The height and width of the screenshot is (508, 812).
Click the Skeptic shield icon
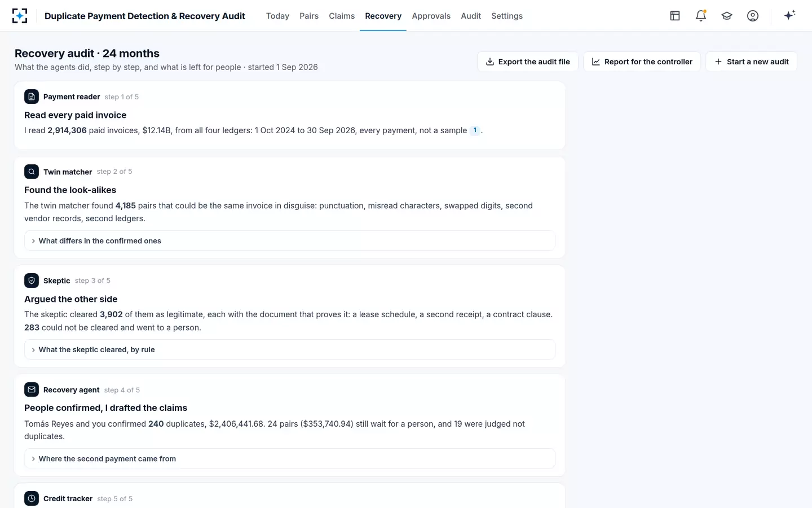pos(32,281)
